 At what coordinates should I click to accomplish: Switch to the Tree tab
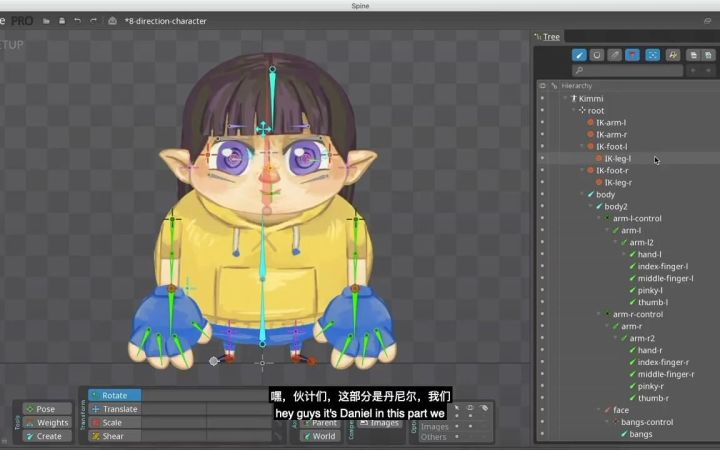547,37
